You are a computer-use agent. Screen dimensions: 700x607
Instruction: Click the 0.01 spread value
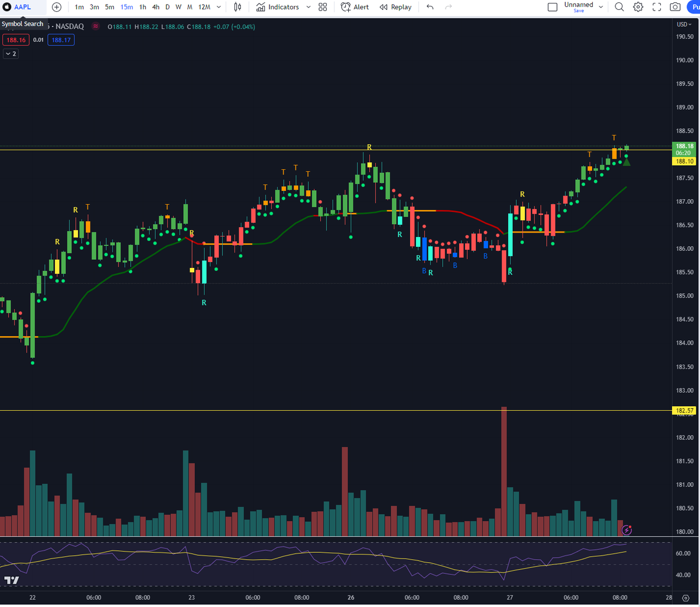[38, 40]
